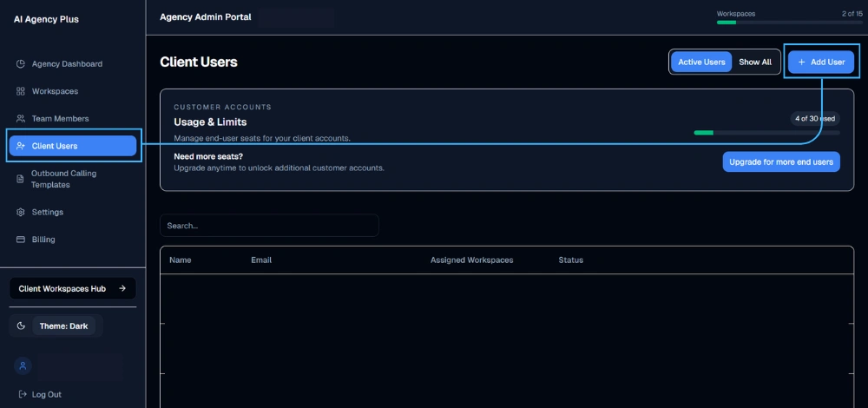The height and width of the screenshot is (408, 868).
Task: Click the Client Users page heading
Action: click(199, 62)
